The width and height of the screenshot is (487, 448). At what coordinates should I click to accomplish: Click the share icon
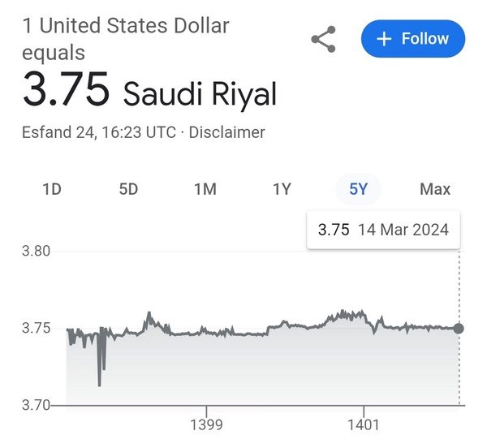pos(324,39)
